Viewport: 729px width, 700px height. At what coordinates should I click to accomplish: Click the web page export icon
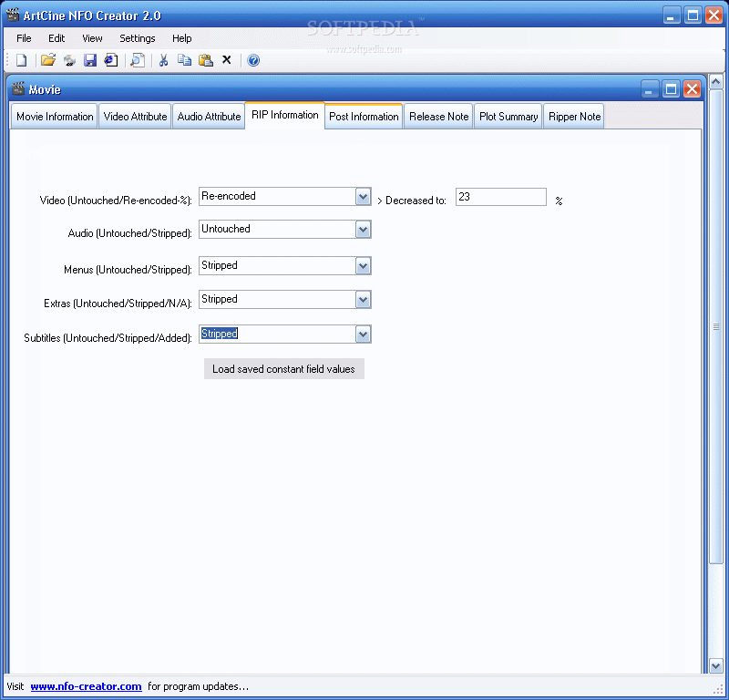pos(110,60)
